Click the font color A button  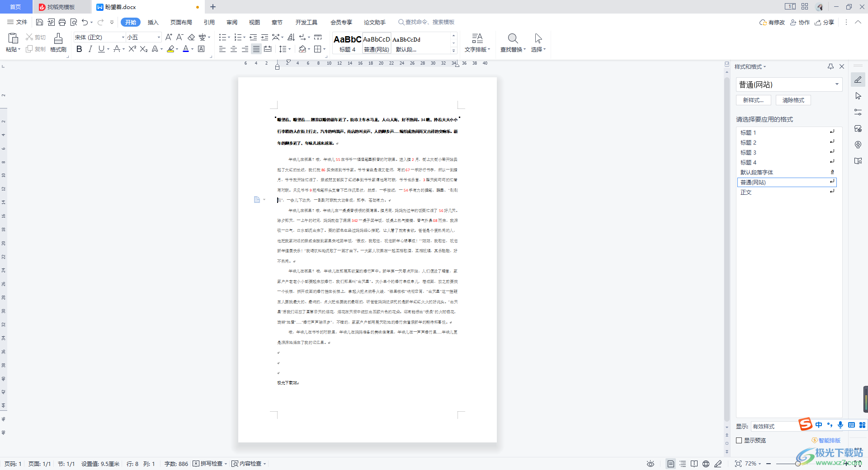[x=186, y=49]
